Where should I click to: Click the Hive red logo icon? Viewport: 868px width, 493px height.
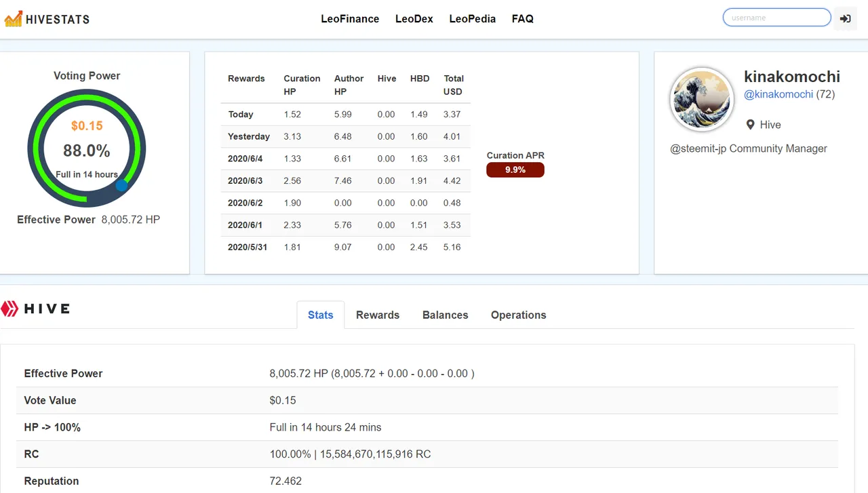(10, 309)
